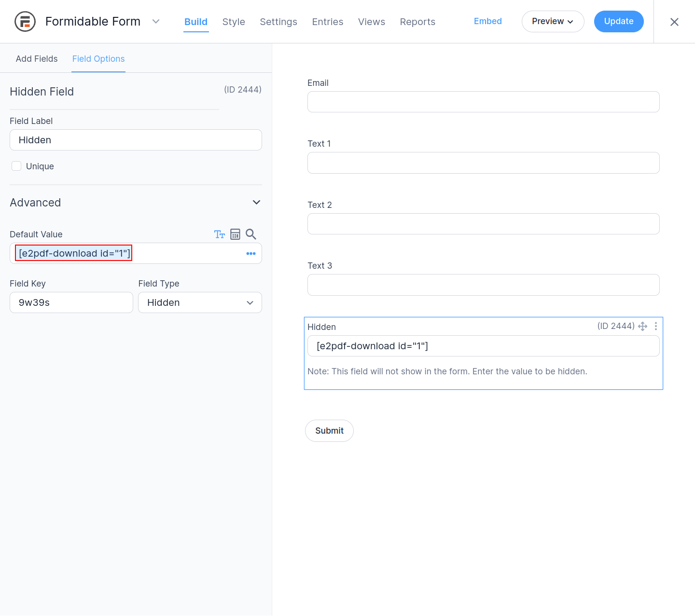The image size is (695, 616).
Task: Select the calculator default value icon
Action: [235, 234]
